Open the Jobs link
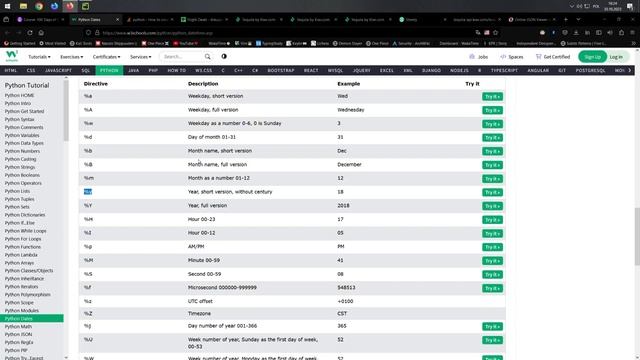 [x=479, y=57]
